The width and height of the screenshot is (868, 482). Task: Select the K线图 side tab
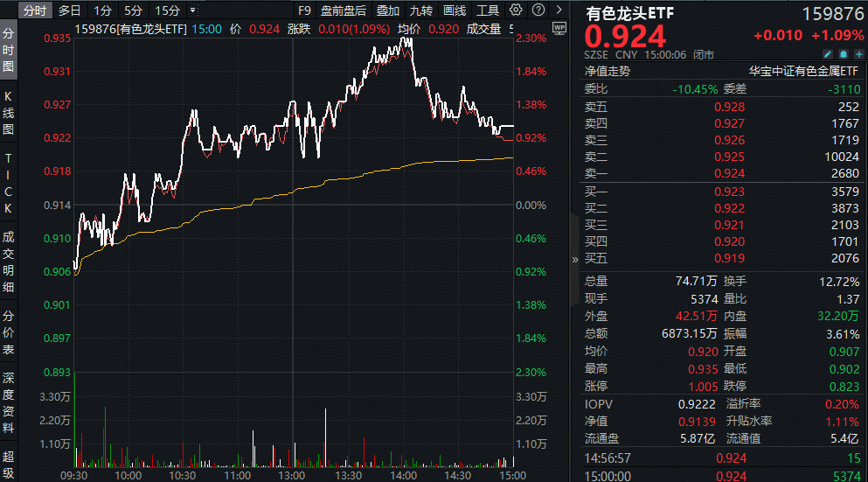pyautogui.click(x=9, y=112)
